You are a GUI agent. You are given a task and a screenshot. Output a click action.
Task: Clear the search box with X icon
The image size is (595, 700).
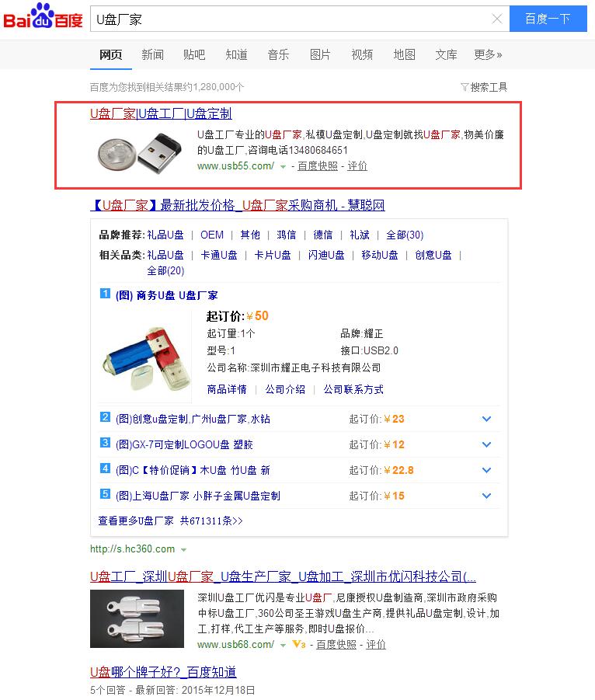497,19
